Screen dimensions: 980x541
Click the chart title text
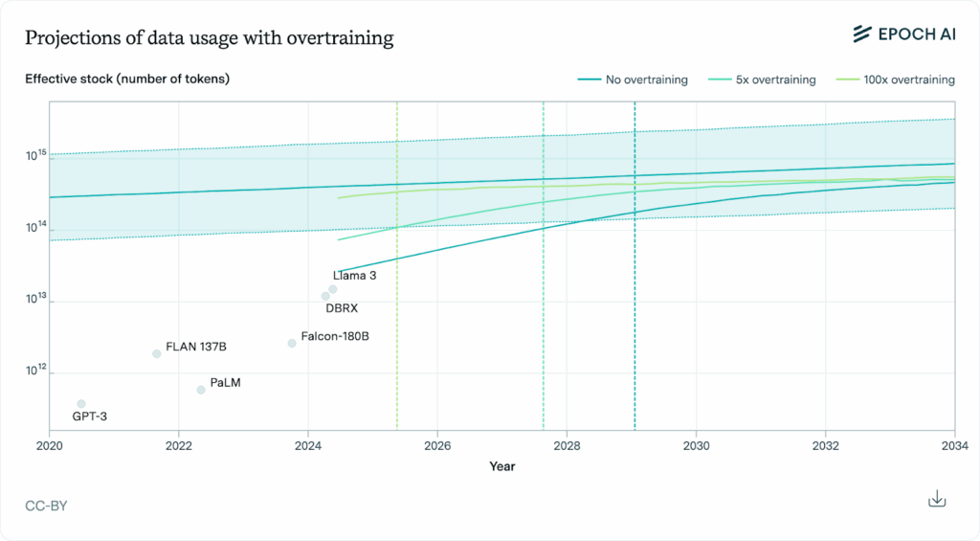209,38
